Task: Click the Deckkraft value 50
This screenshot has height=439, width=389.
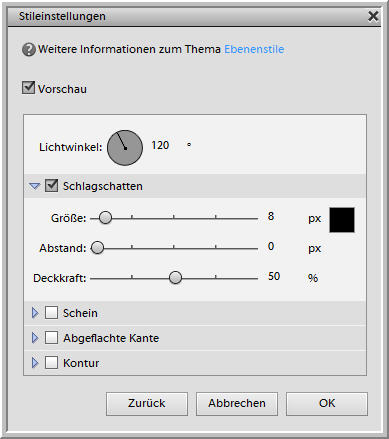Action: point(274,276)
